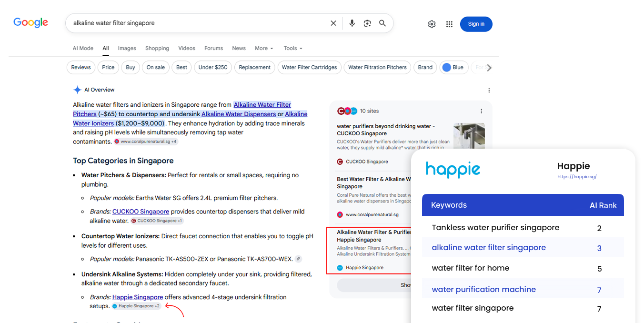Switch to News tab
This screenshot has height=323, width=644.
pyautogui.click(x=239, y=48)
